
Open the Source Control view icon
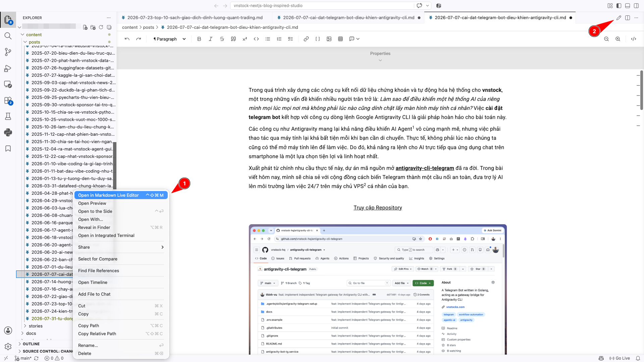click(x=8, y=52)
